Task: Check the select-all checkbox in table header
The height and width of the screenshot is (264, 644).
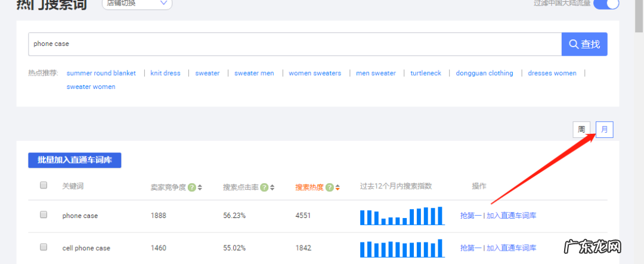Action: point(44,186)
